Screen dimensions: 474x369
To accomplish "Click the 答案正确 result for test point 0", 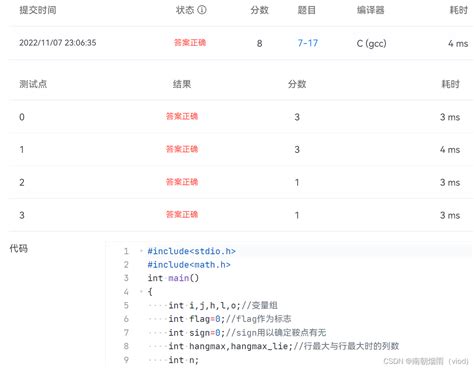I will [x=182, y=116].
